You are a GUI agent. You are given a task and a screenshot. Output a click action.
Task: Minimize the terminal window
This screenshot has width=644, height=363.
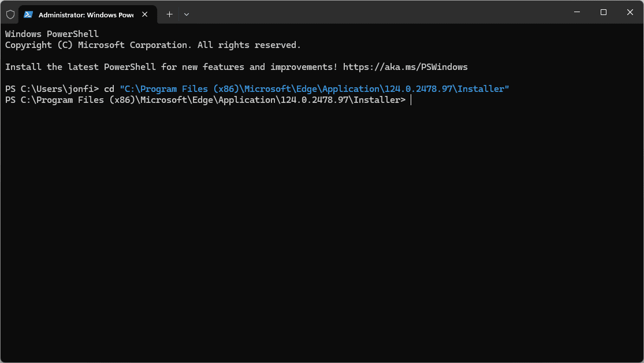576,12
